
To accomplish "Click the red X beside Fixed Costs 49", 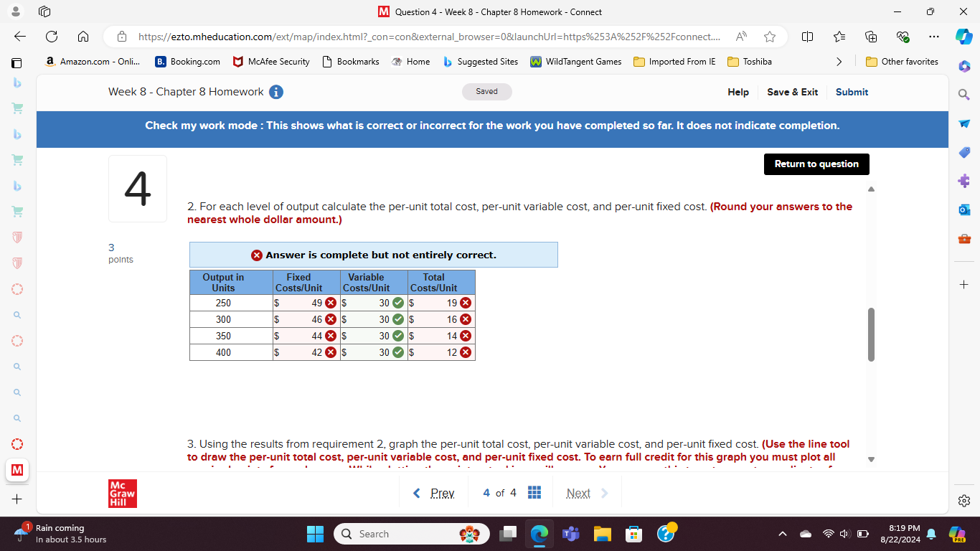I will 330,303.
